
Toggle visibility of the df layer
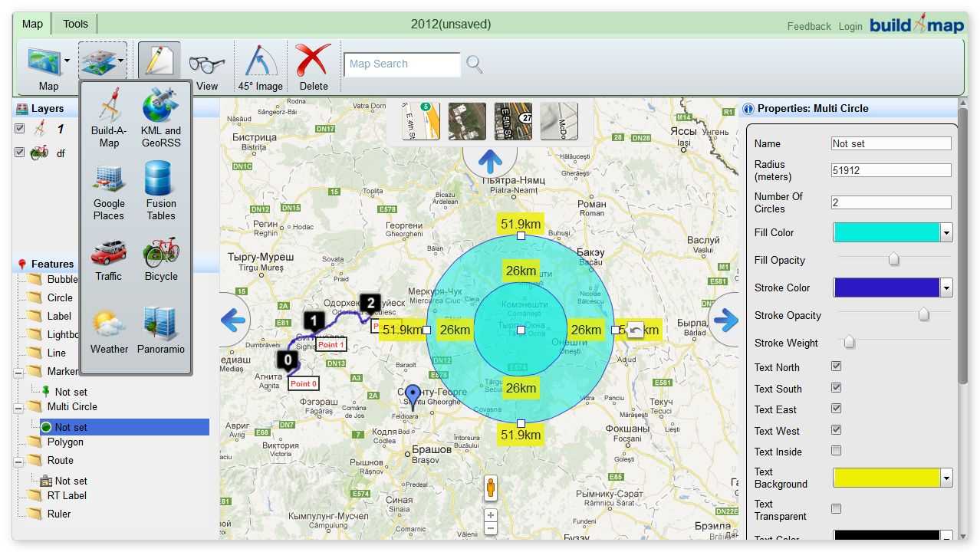click(x=20, y=153)
